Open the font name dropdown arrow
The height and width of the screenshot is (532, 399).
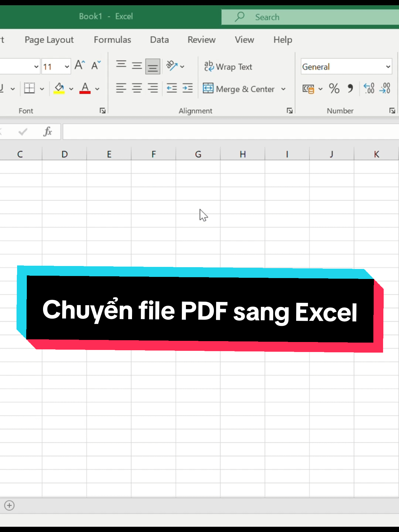(36, 67)
